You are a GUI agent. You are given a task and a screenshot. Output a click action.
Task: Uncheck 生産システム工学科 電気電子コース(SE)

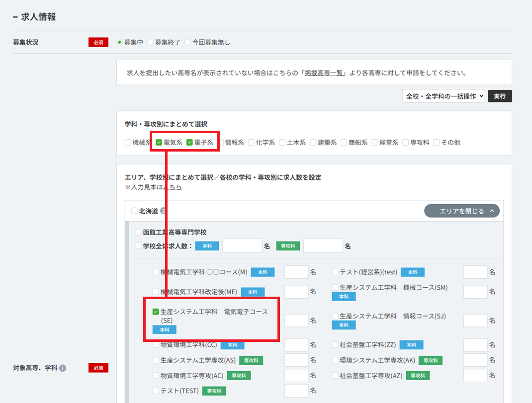156,312
